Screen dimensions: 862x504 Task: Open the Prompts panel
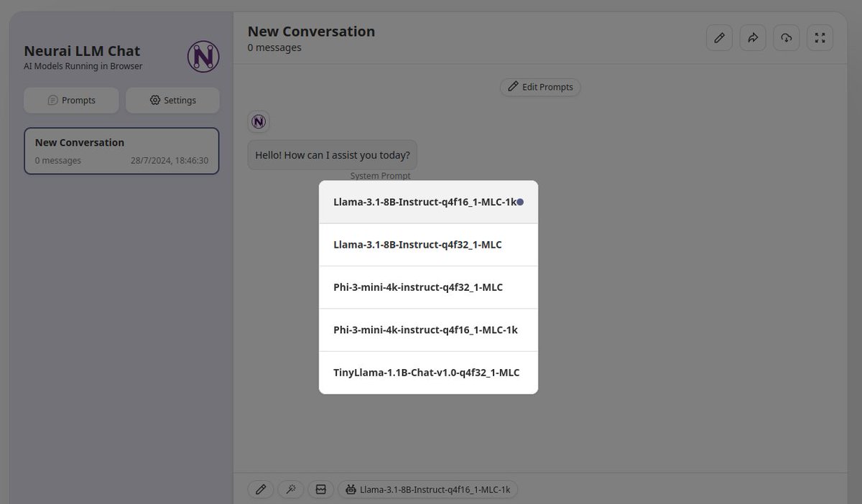[x=71, y=101]
